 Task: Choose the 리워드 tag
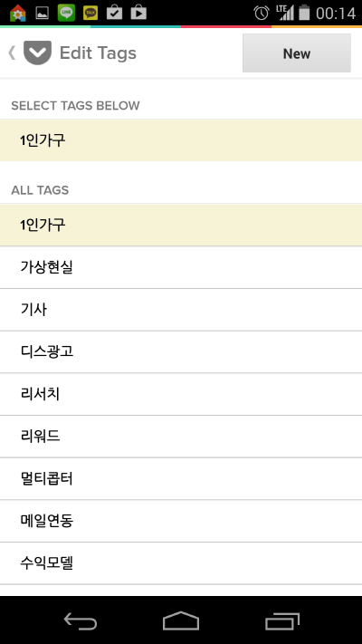tap(181, 437)
